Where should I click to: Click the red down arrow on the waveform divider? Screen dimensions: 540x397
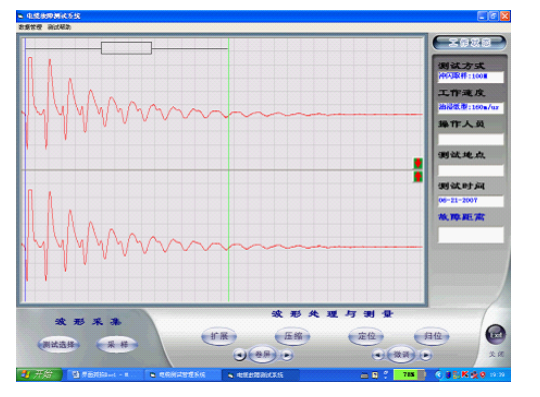pos(418,163)
